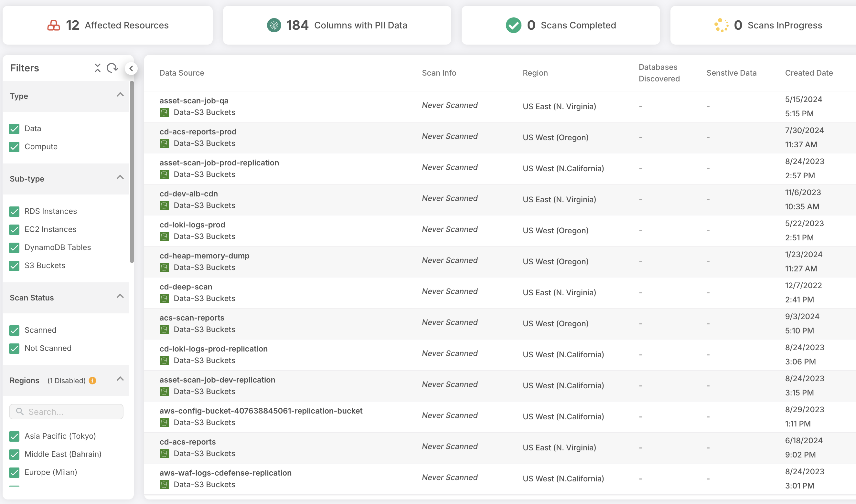Disable the Asia Pacific (Tokyo) region checkbox
This screenshot has width=856, height=504.
click(x=14, y=436)
